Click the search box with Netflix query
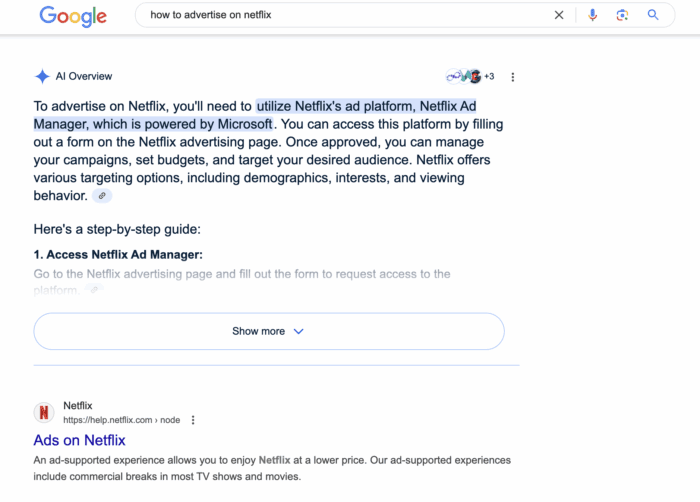The height and width of the screenshot is (502, 700). [340, 15]
